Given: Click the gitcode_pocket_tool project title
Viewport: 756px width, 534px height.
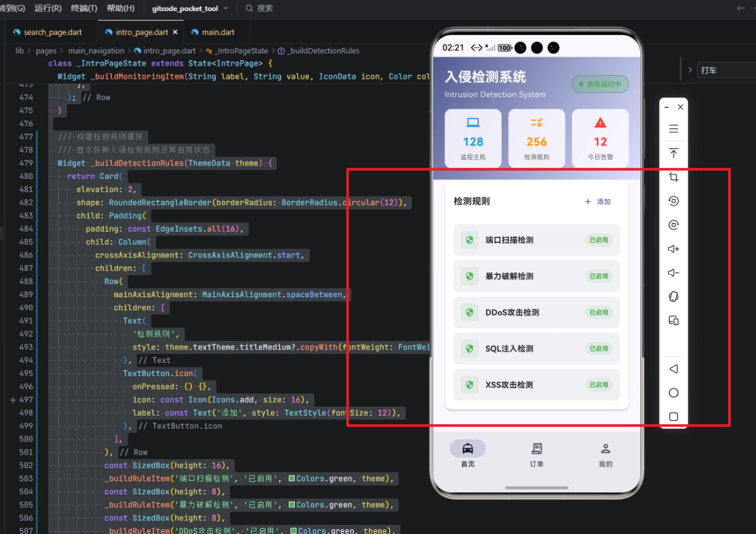Looking at the screenshot, I should pos(185,8).
